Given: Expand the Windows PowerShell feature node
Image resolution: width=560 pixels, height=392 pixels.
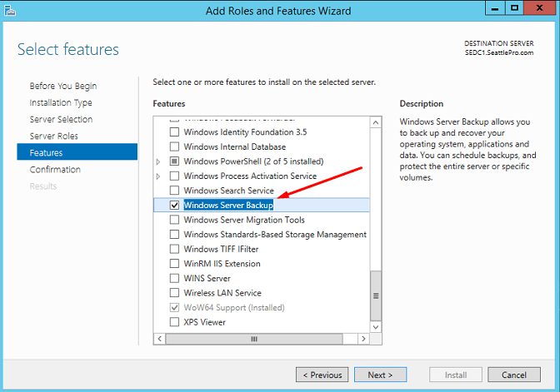Looking at the screenshot, I should click(158, 161).
